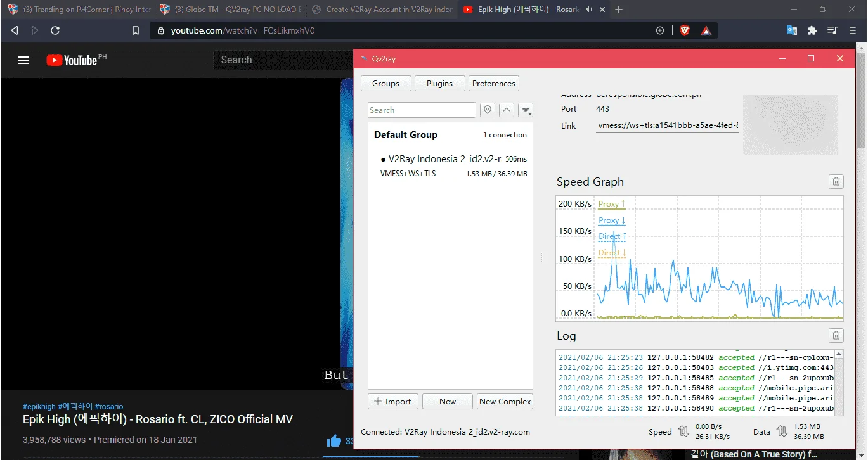Click the Direct upload legend entry
The image size is (868, 460).
pos(612,236)
